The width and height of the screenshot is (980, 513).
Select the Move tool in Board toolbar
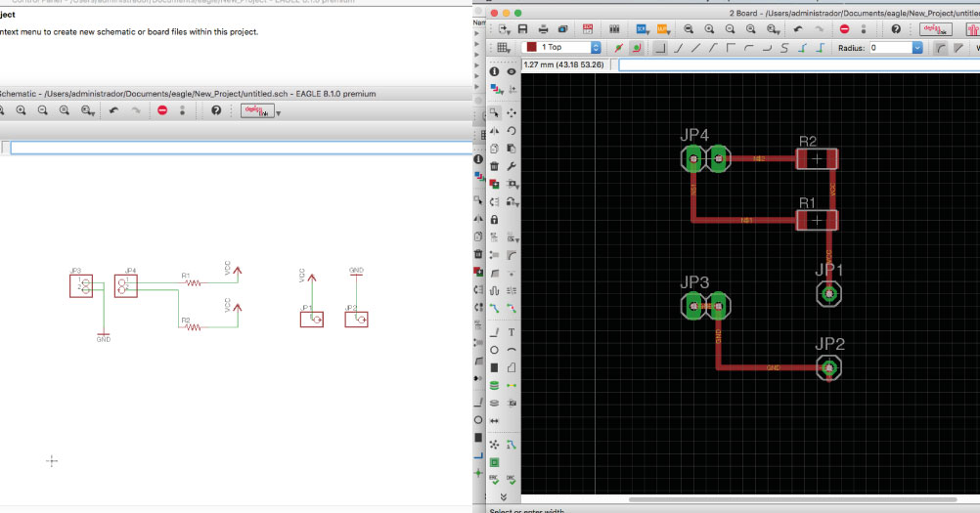tap(512, 113)
